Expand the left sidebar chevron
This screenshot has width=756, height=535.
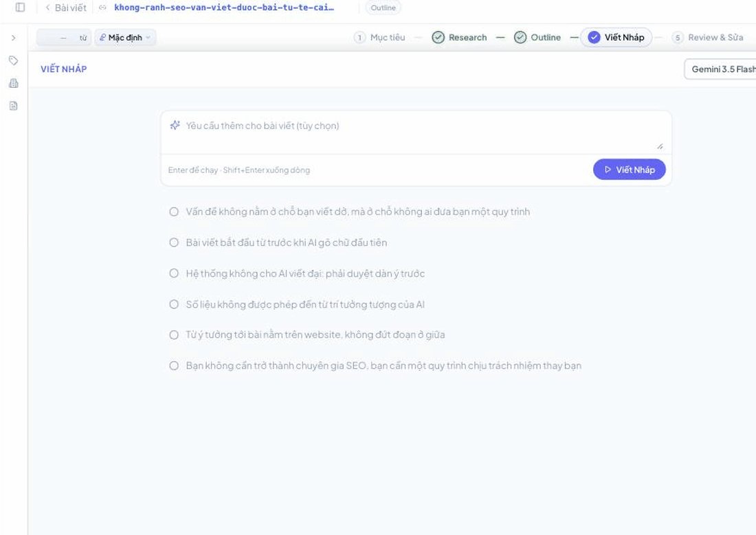point(14,38)
